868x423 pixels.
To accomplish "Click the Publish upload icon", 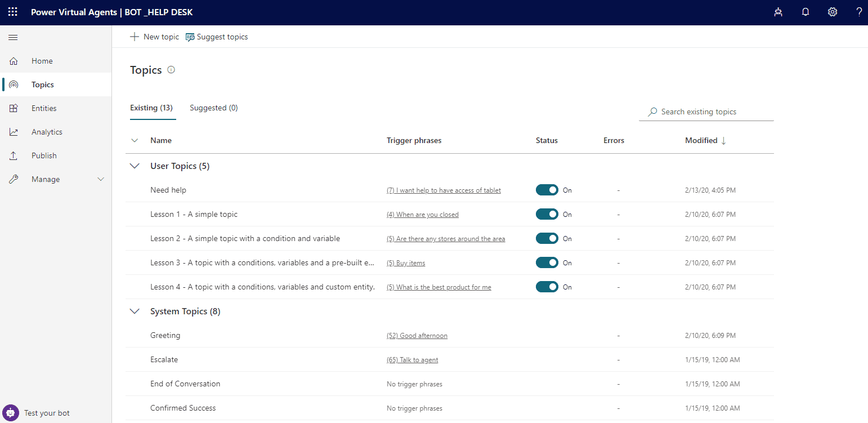I will (14, 155).
